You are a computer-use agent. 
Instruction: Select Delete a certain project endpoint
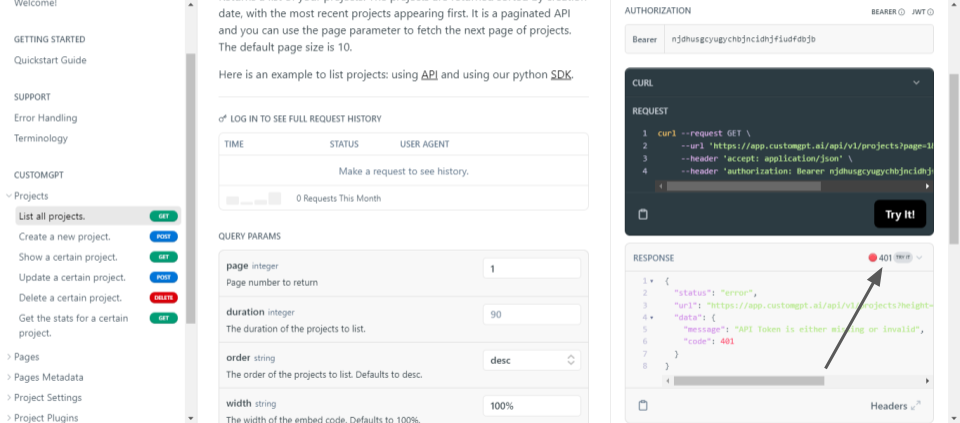70,298
